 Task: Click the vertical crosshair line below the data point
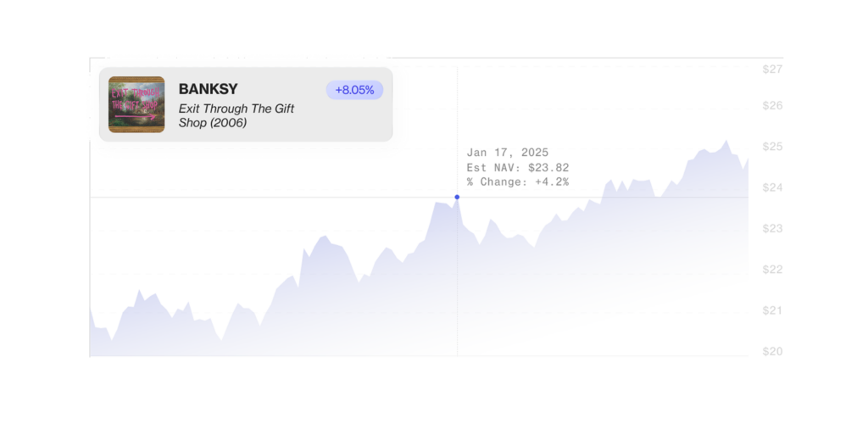coord(457,280)
